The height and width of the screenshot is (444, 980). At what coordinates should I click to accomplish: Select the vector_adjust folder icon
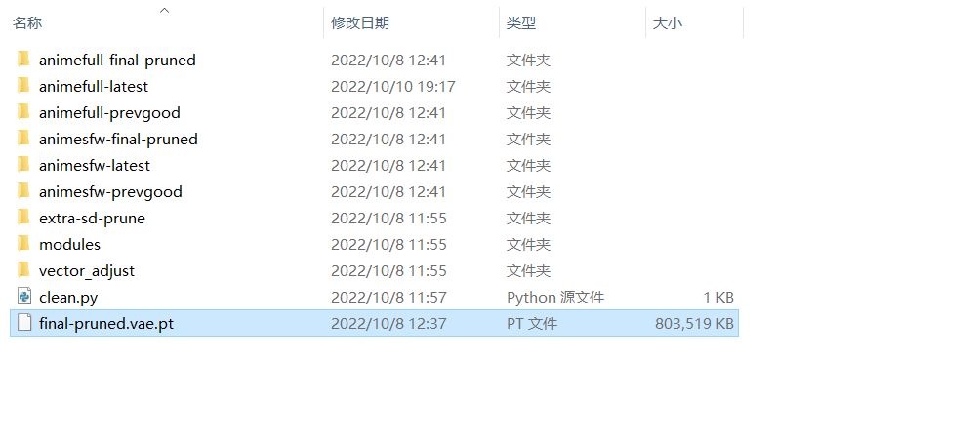pyautogui.click(x=23, y=269)
